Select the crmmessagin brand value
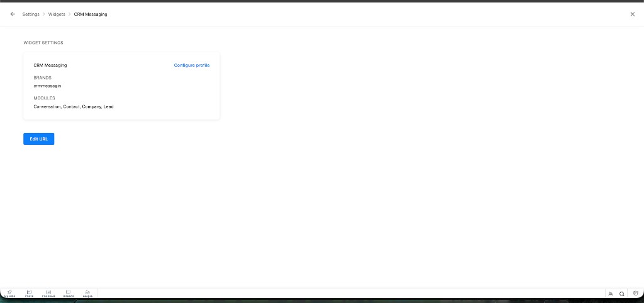 click(x=47, y=86)
